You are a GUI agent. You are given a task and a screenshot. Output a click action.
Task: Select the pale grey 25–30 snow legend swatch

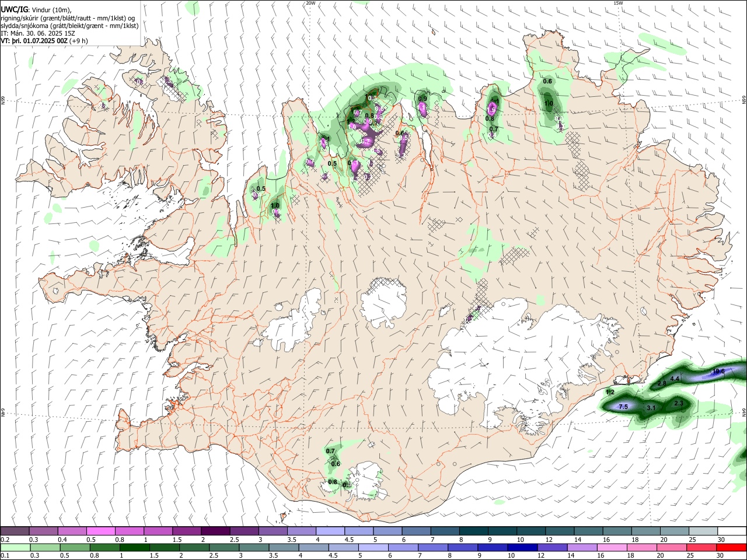point(703,531)
